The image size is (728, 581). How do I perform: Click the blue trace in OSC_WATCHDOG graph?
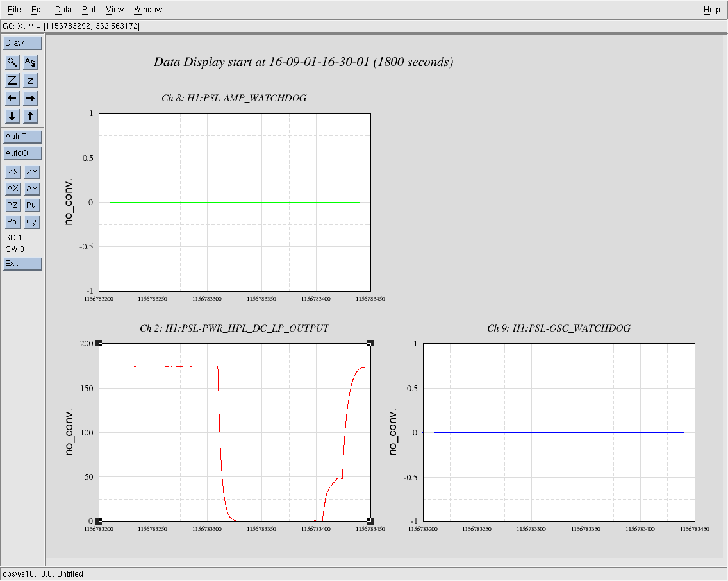(559, 432)
